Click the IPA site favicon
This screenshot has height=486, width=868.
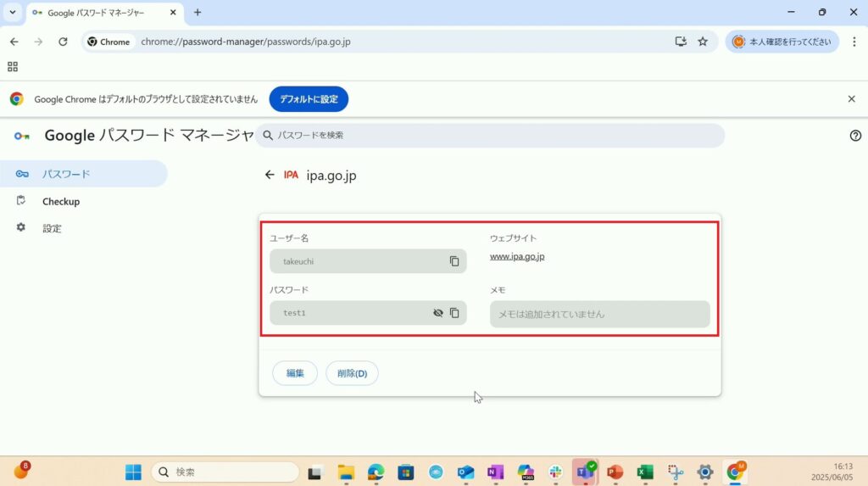tap(292, 175)
